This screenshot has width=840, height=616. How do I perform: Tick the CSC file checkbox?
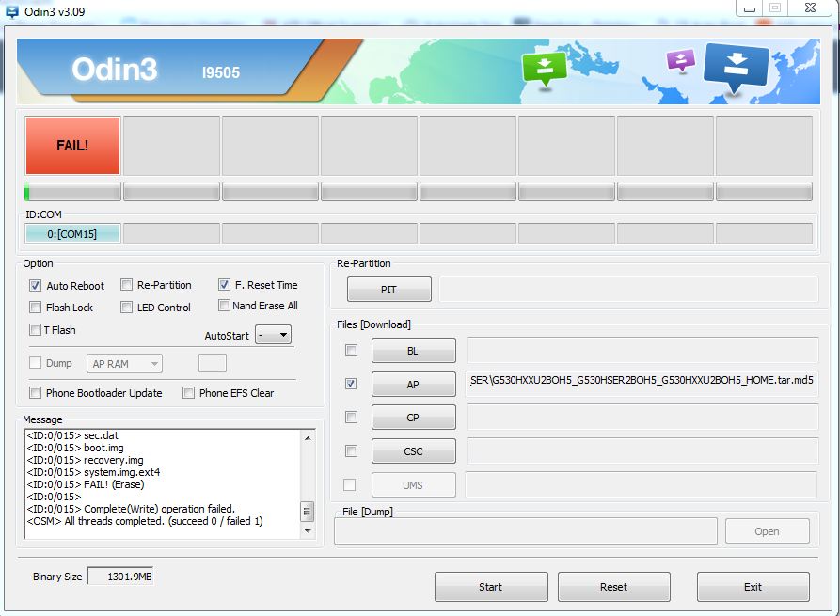click(352, 451)
